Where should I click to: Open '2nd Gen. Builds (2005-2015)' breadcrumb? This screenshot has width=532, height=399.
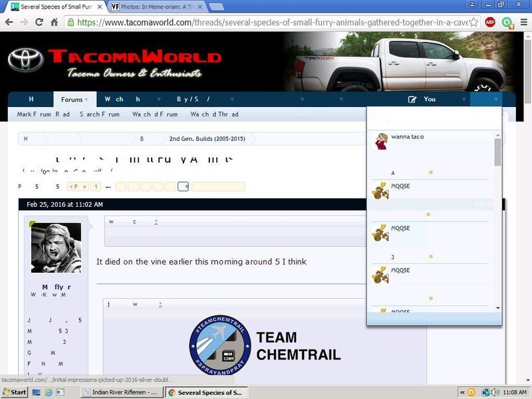click(x=207, y=139)
